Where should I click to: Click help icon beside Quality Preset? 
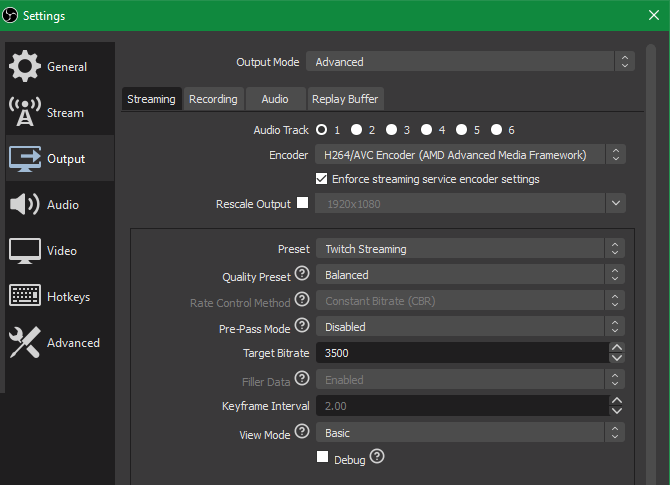tap(301, 274)
